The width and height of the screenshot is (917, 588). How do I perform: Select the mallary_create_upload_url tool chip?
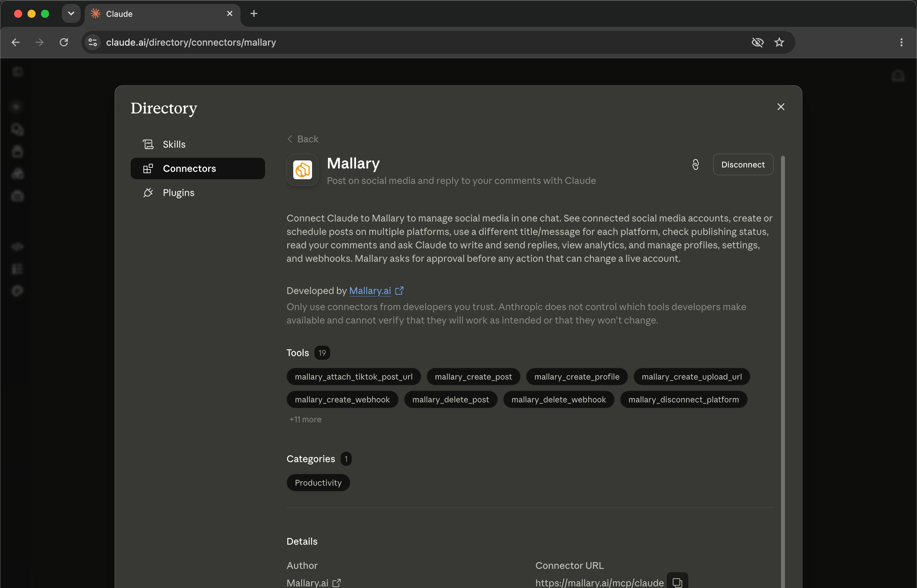(x=692, y=377)
